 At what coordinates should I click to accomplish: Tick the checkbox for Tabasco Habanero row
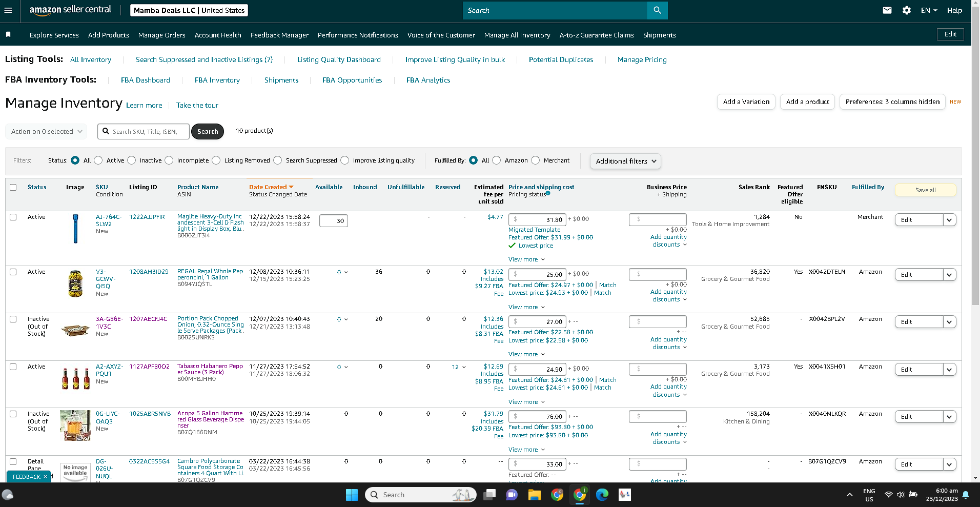[13, 367]
